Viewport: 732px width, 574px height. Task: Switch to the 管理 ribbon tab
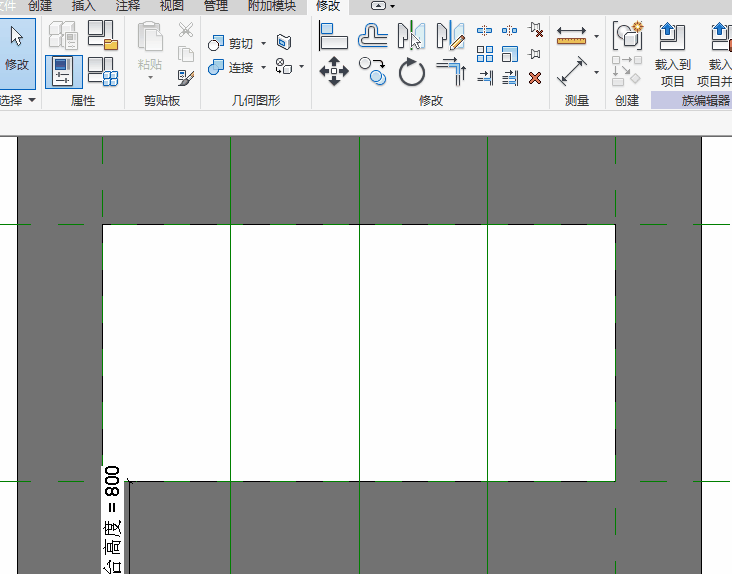(216, 6)
